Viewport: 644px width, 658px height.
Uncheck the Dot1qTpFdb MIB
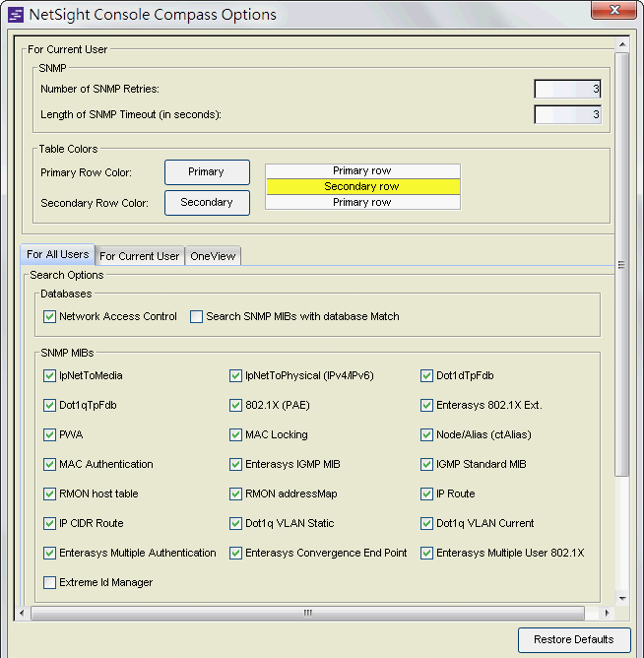[x=49, y=405]
